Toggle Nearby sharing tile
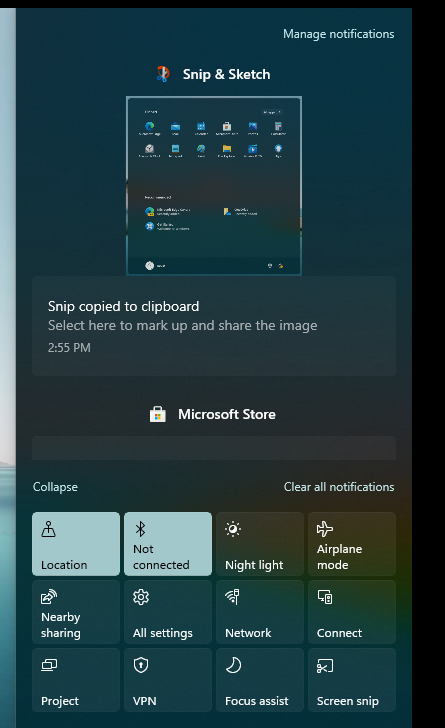Viewport: 445px width, 728px height. [76, 612]
